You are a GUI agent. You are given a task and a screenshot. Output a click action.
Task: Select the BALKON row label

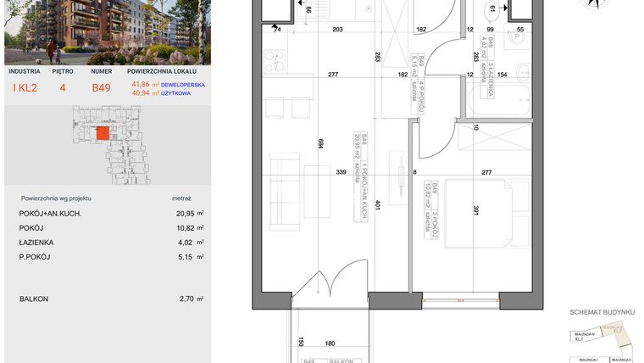coord(34,299)
